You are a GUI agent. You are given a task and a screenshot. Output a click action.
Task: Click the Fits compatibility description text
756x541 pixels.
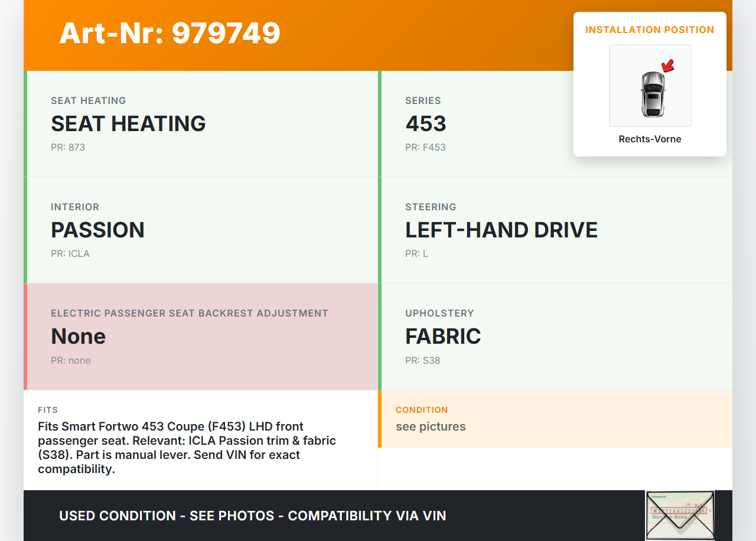click(187, 448)
